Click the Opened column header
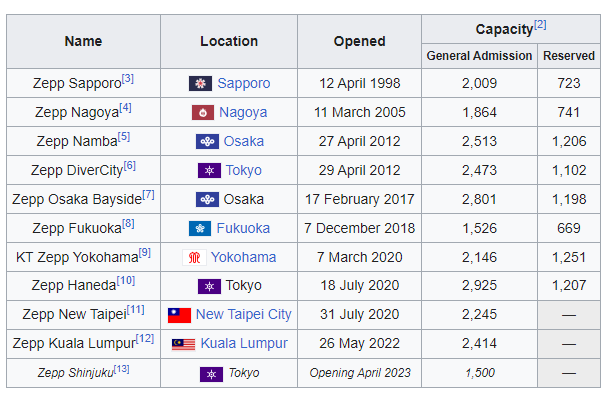Image resolution: width=609 pixels, height=397 pixels. (359, 42)
